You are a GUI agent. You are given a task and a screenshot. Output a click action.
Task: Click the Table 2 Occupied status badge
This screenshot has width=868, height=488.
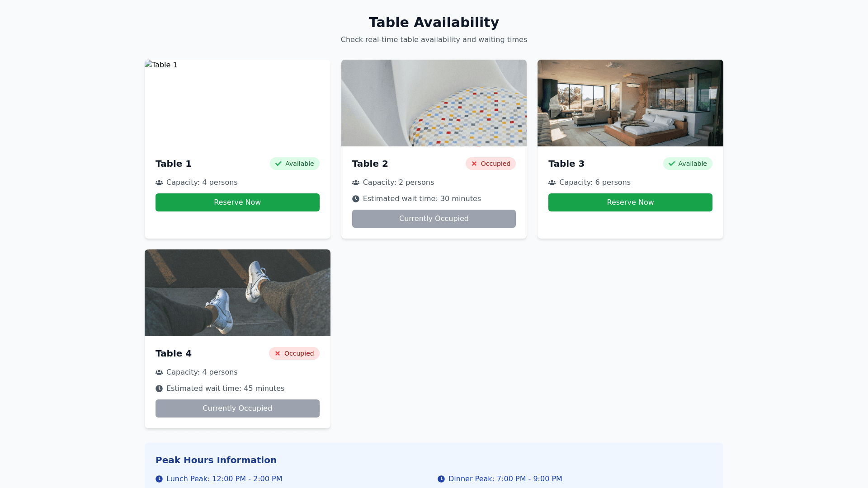491,164
